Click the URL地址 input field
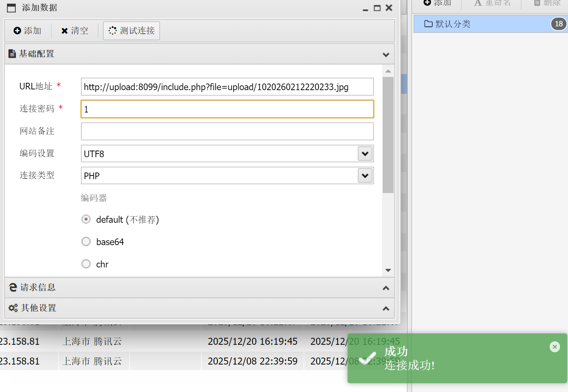This screenshot has width=568, height=392. tap(227, 87)
